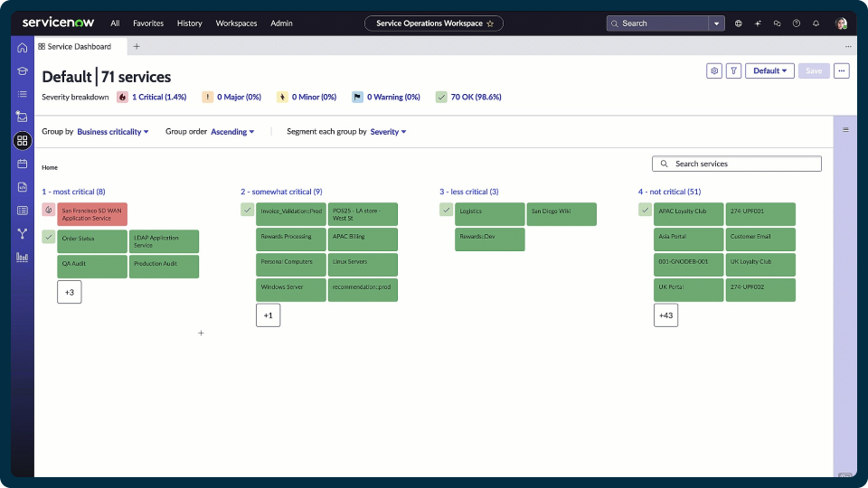This screenshot has height=488, width=868.
Task: Favorite Service Operations Workspace with star
Action: point(490,23)
